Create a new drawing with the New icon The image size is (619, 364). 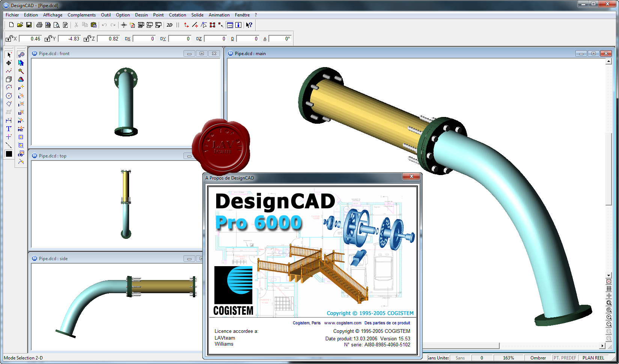pos(11,25)
